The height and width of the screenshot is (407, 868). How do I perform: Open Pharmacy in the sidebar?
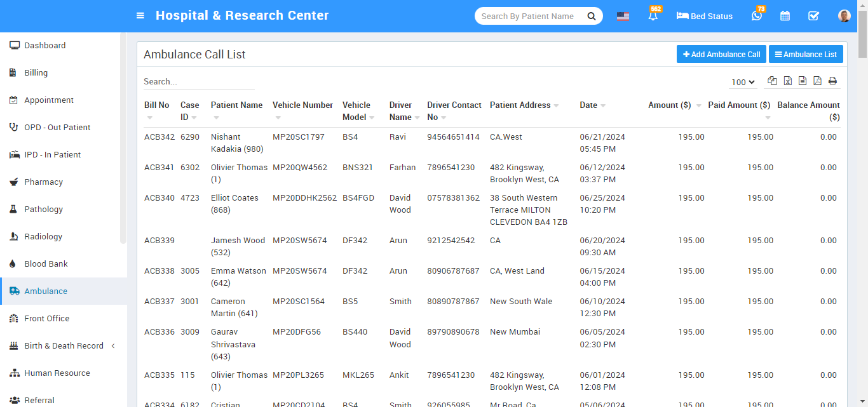coord(43,182)
